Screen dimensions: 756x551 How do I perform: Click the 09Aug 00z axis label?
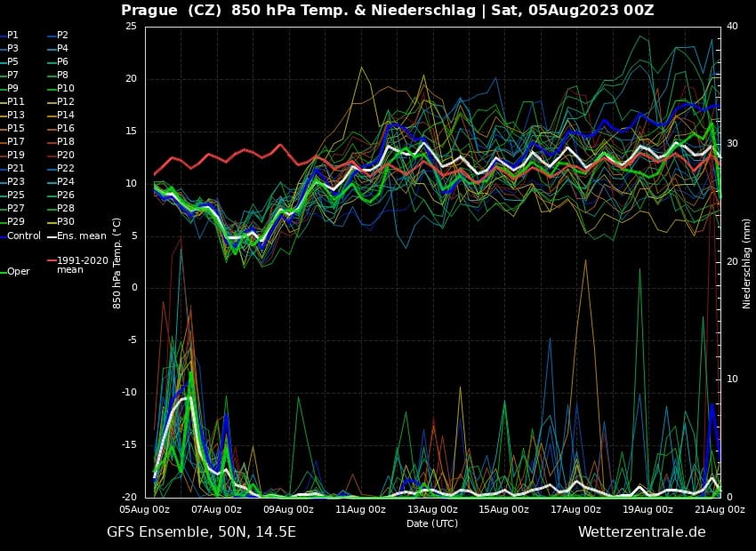tap(288, 509)
